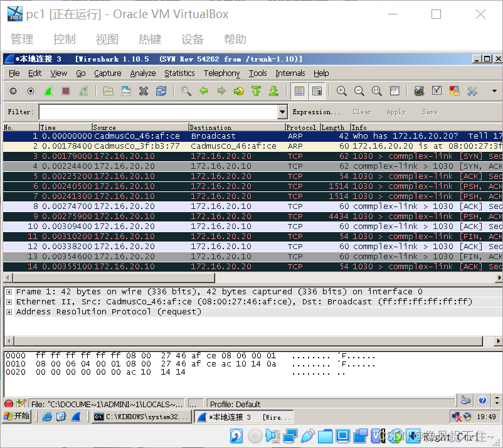Toggle auto scroll in live capture
This screenshot has width=503, height=448.
click(x=317, y=91)
